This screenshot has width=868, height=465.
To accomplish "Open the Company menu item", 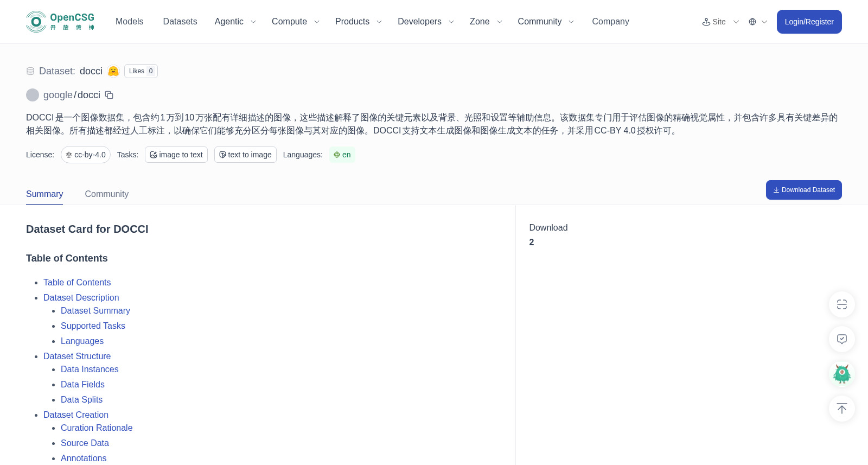I will point(610,22).
